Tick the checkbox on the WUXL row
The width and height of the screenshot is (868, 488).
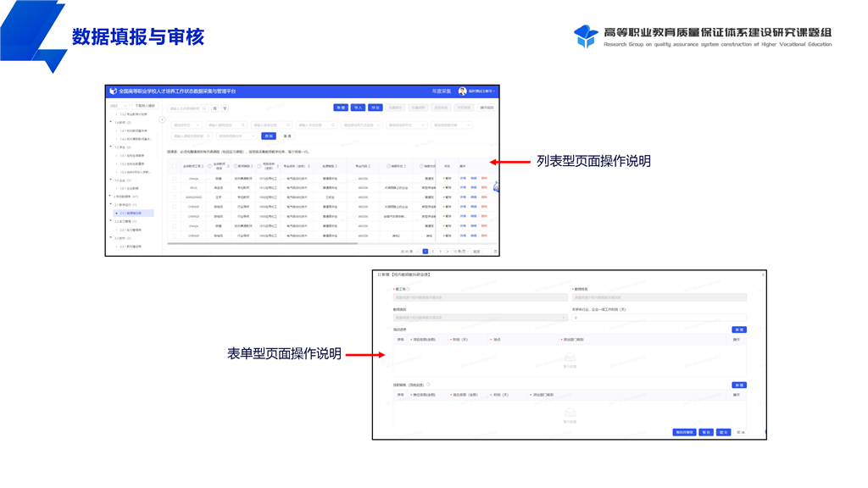pos(175,187)
